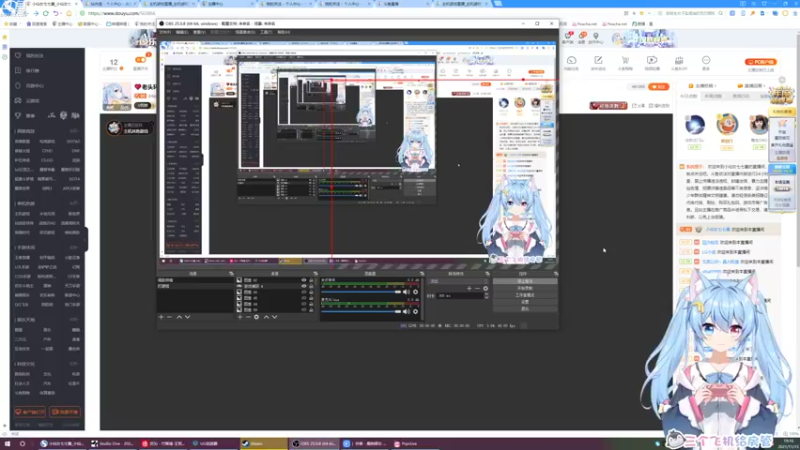Open Help menu in OBS
This screenshot has width=800, height=450.
coord(283,32)
